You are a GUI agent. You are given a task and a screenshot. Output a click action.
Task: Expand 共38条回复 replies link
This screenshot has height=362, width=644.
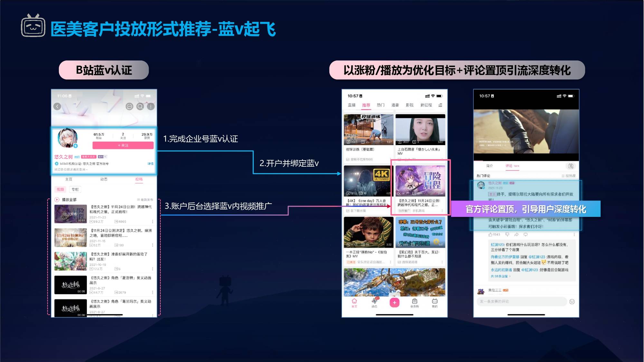(501, 276)
